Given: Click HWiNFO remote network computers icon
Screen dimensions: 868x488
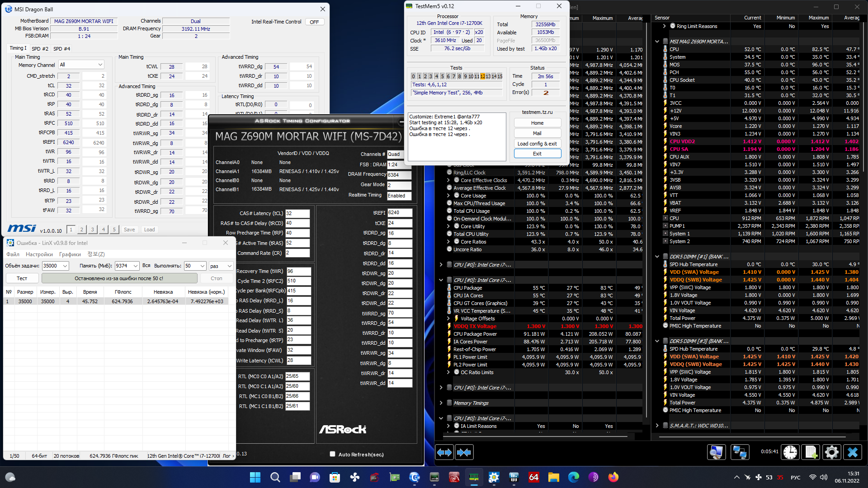Looking at the screenshot, I should 740,452.
